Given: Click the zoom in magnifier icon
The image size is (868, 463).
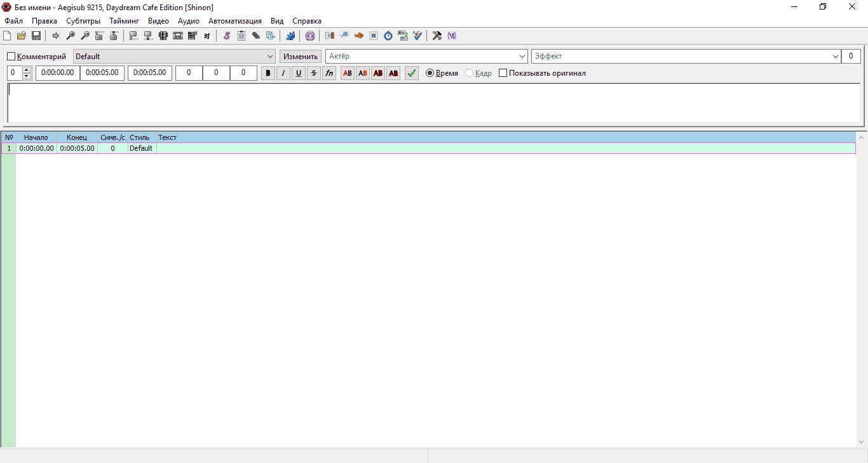Looking at the screenshot, I should tap(71, 36).
